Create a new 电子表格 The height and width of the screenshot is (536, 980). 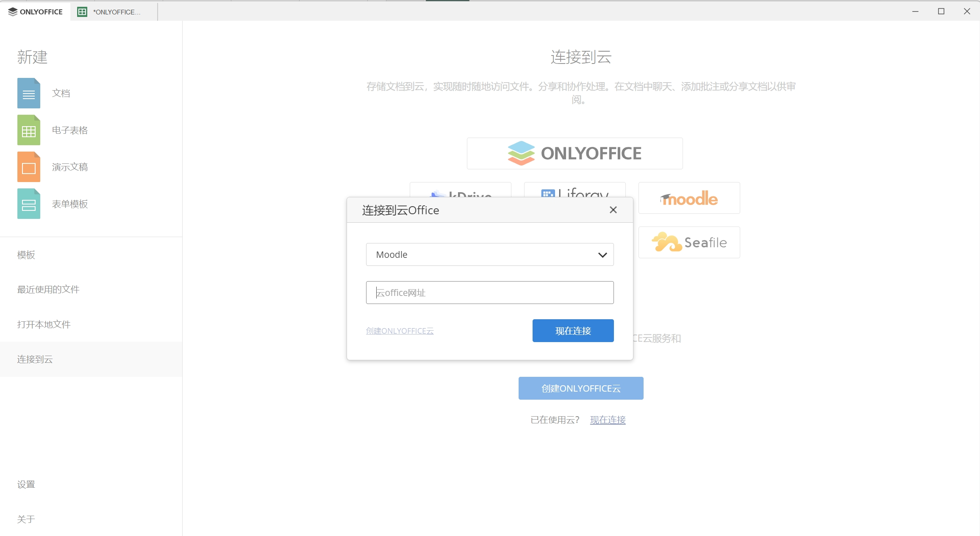(70, 130)
